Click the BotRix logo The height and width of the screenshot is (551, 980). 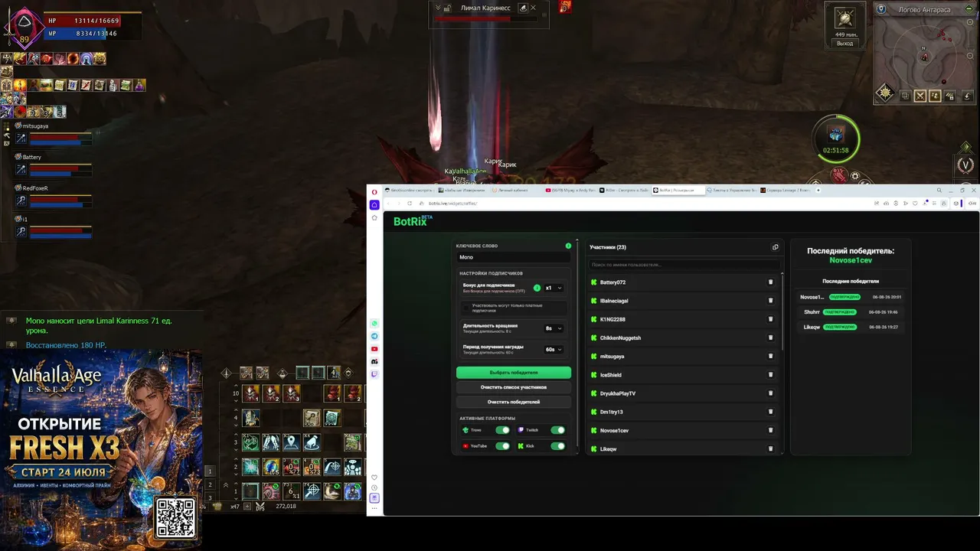click(413, 221)
